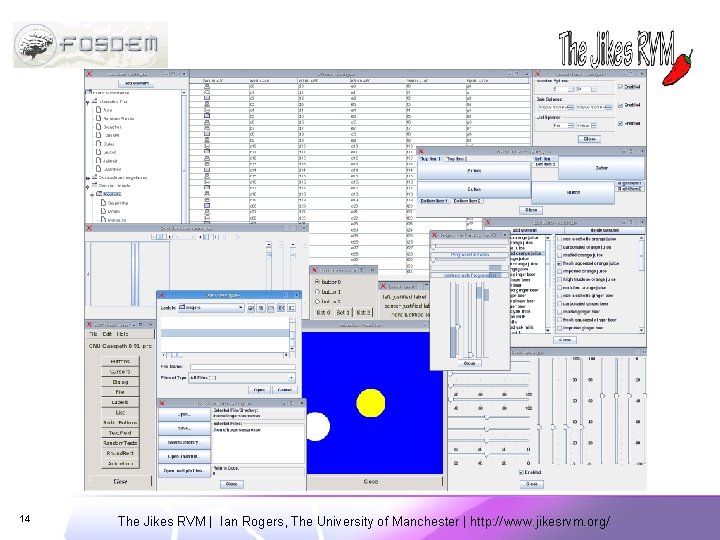The image size is (720, 540).
Task: Click 'delete selected' in the list window
Action: pyautogui.click(x=604, y=230)
